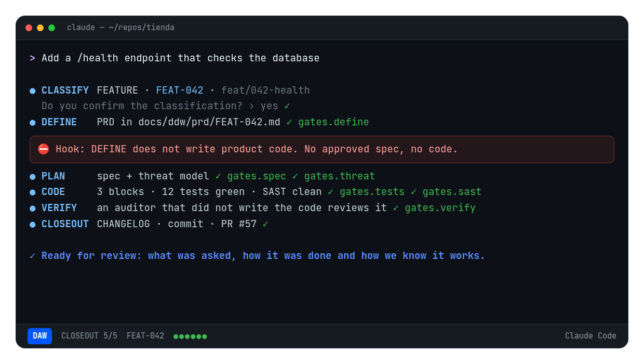Click the "Ready for review" summary line

pos(263,256)
